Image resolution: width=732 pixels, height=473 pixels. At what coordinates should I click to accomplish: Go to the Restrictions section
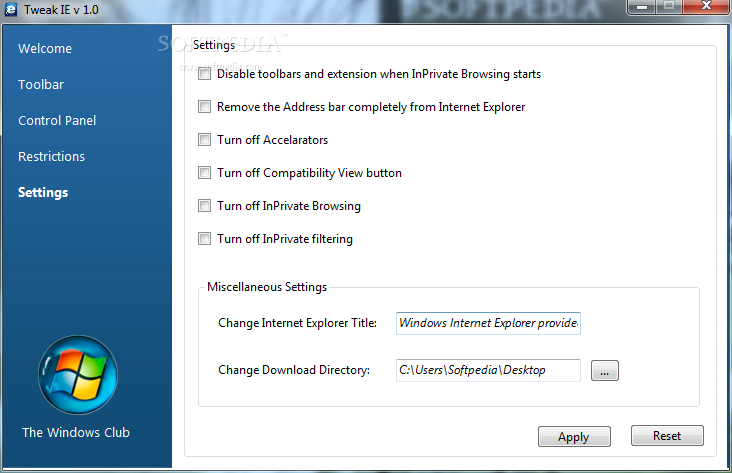click(51, 156)
